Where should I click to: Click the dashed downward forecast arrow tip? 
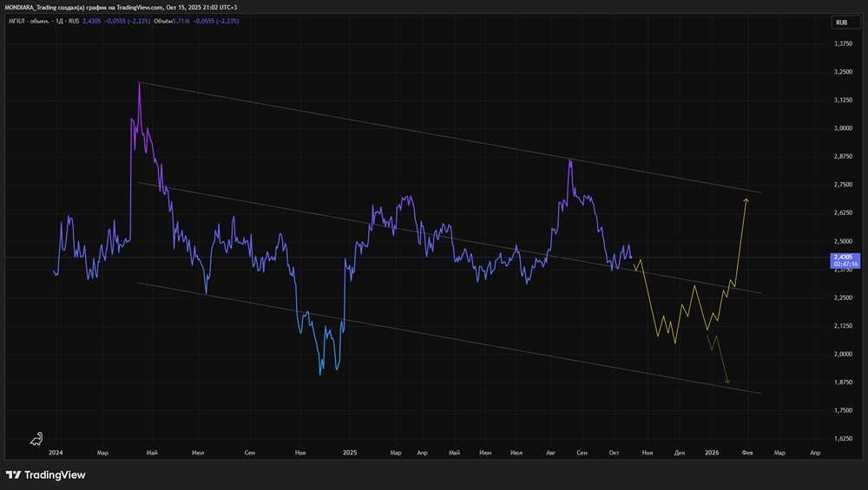[x=727, y=381]
